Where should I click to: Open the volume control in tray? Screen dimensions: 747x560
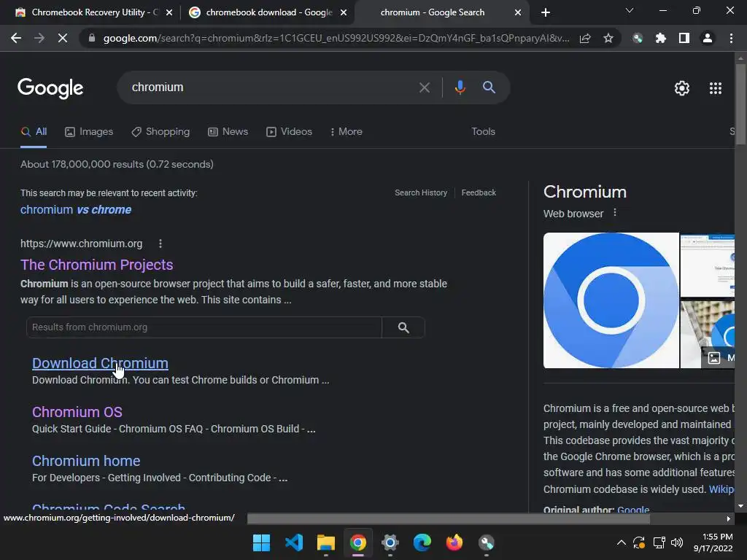(676, 542)
